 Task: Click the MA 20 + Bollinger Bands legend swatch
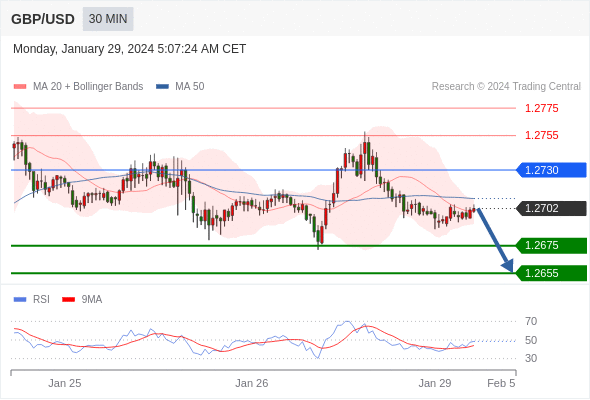[20, 87]
